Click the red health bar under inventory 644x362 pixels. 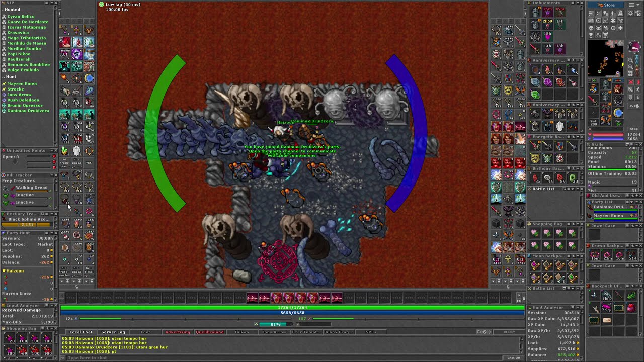point(608,134)
